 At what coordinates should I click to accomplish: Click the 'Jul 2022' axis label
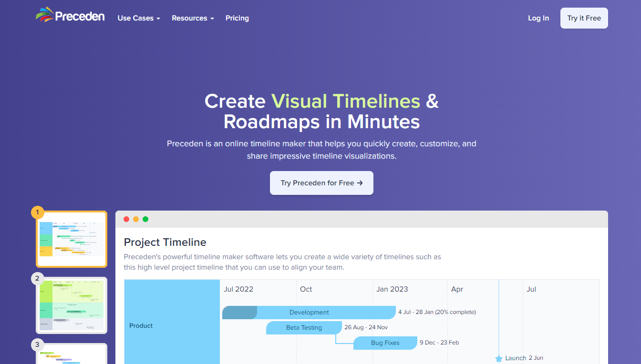[x=238, y=289]
